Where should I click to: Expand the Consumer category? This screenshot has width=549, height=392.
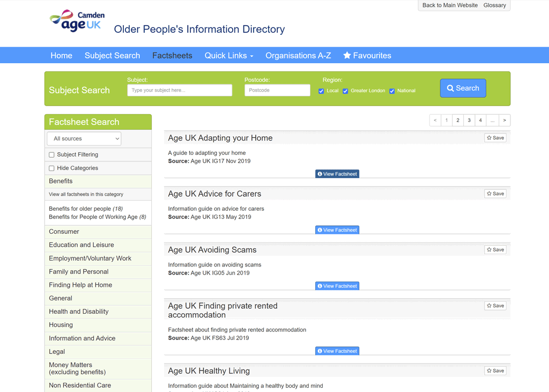click(x=98, y=232)
